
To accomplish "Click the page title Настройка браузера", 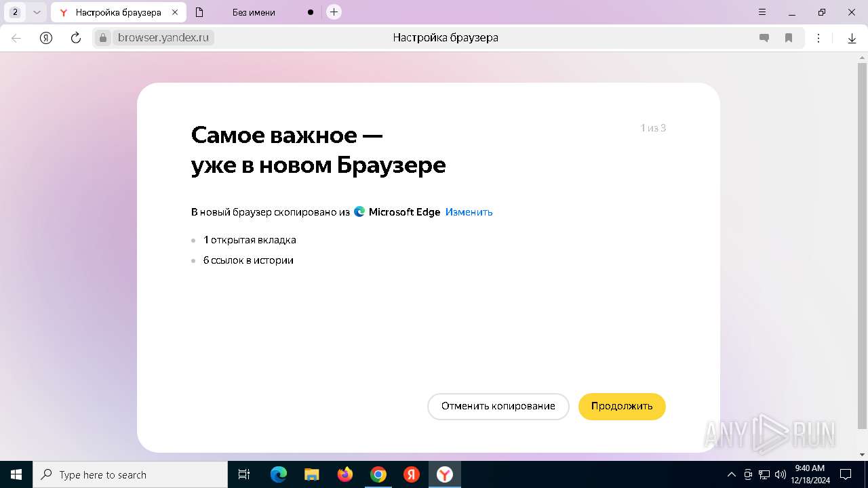I will [446, 38].
